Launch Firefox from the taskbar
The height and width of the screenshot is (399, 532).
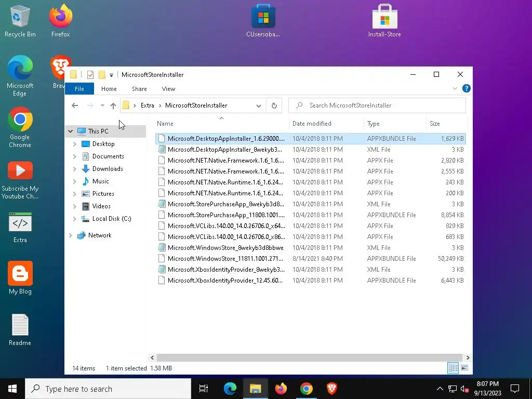pos(281,389)
